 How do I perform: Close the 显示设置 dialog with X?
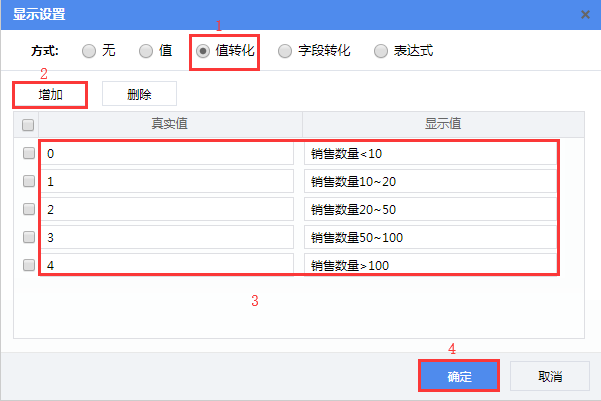(585, 14)
